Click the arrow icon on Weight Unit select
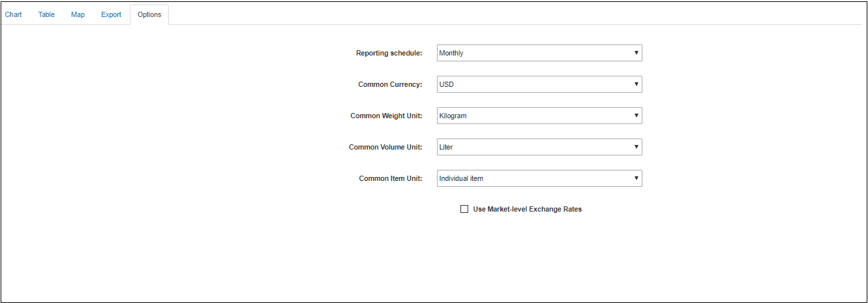This screenshot has width=868, height=303. click(636, 116)
